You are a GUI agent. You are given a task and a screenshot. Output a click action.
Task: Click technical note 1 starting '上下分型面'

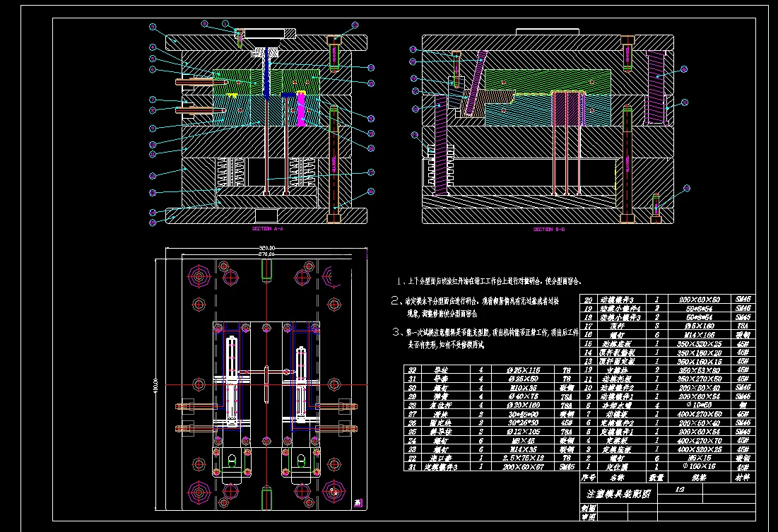click(x=489, y=281)
